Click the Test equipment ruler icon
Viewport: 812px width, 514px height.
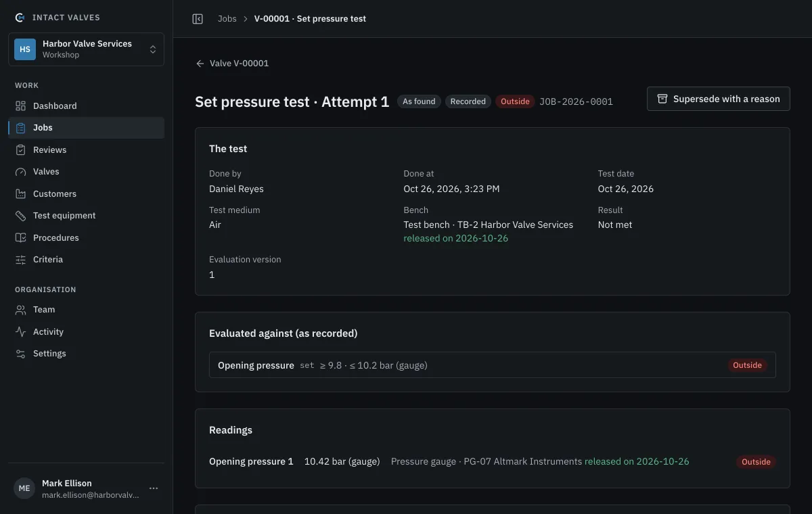[21, 216]
